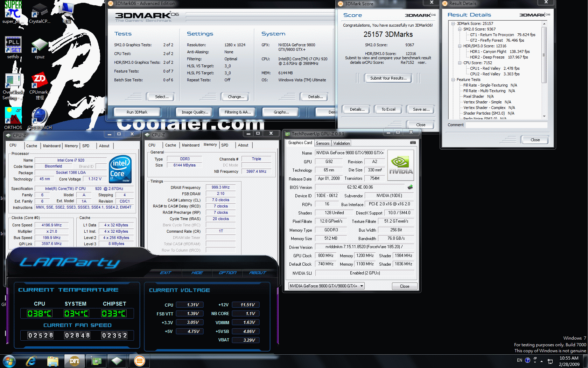Open the help icon in system tray
Screen dimensions: 588x368
527,360
